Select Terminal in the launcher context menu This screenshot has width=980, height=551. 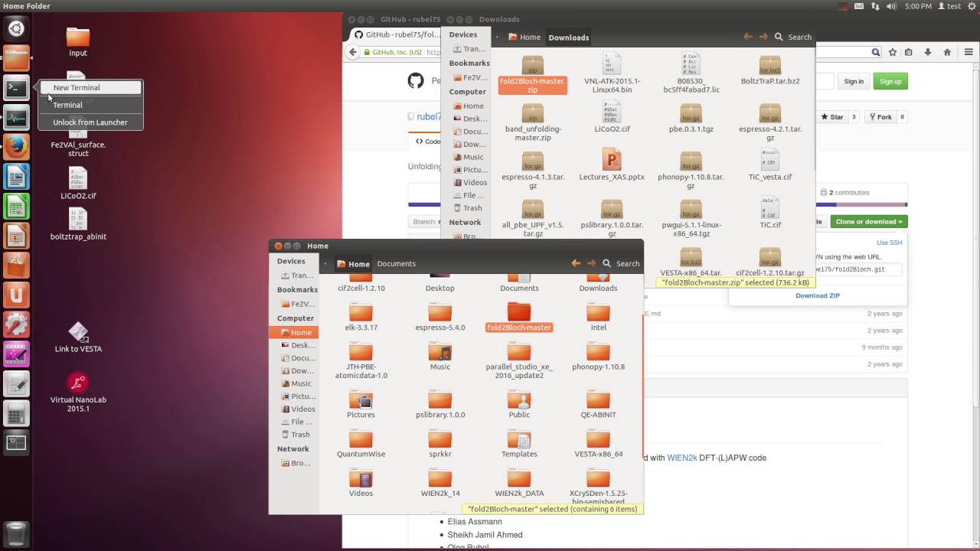pos(91,105)
